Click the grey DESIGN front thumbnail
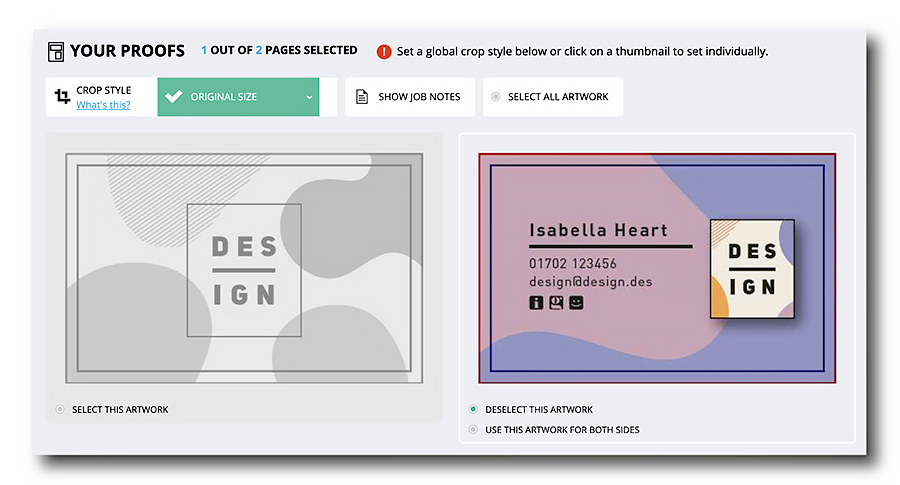The width and height of the screenshot is (900, 485). pos(244,268)
